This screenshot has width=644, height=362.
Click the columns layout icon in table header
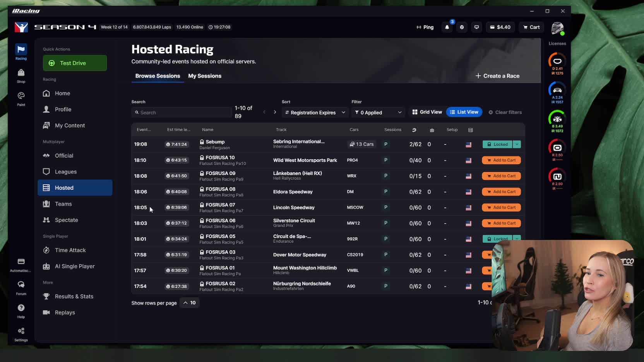tap(470, 130)
